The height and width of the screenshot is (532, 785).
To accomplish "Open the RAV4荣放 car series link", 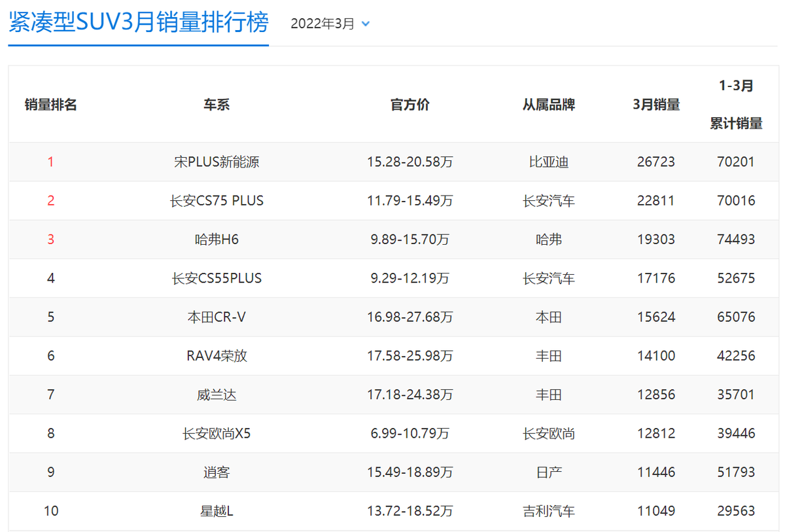I will coord(217,356).
